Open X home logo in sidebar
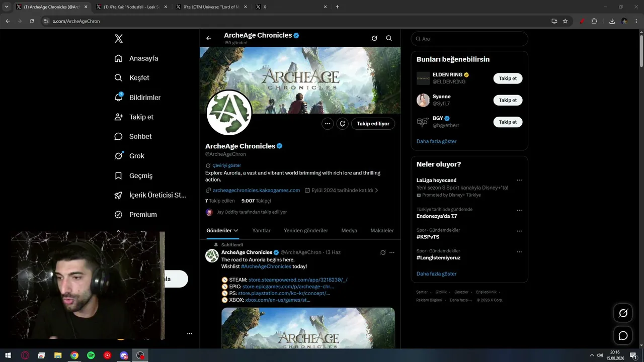Viewport: 644px width, 362px height. [119, 39]
